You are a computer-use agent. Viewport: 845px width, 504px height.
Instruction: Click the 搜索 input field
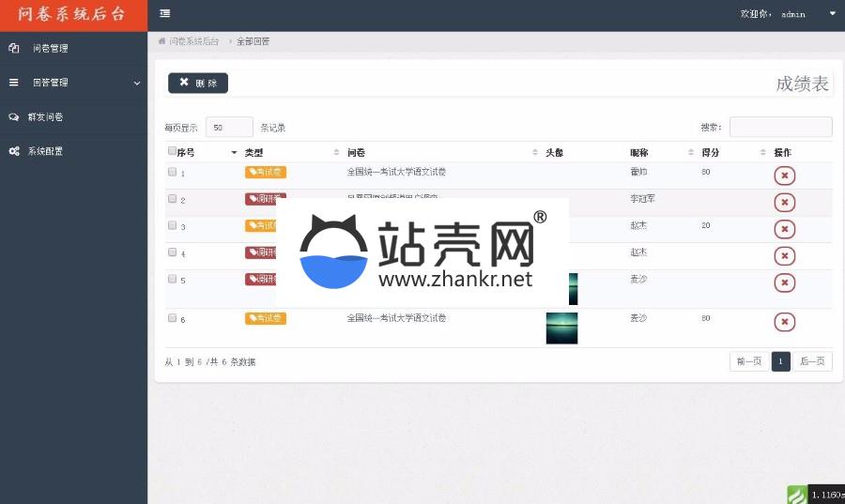[x=780, y=127]
